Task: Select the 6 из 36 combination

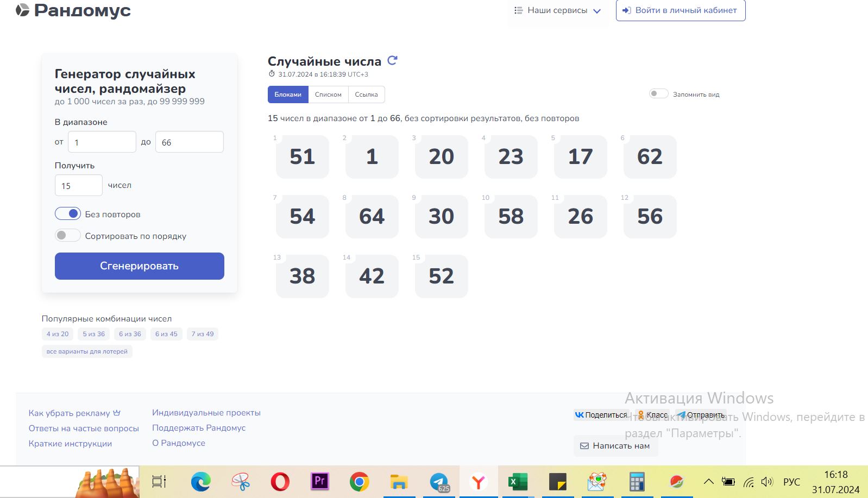Action: point(130,334)
